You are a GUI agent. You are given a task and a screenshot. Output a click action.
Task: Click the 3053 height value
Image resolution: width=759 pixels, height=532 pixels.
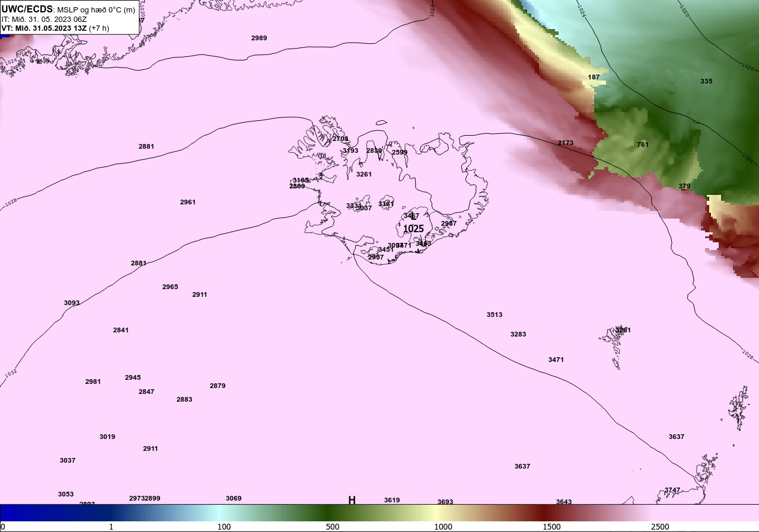pyautogui.click(x=66, y=494)
